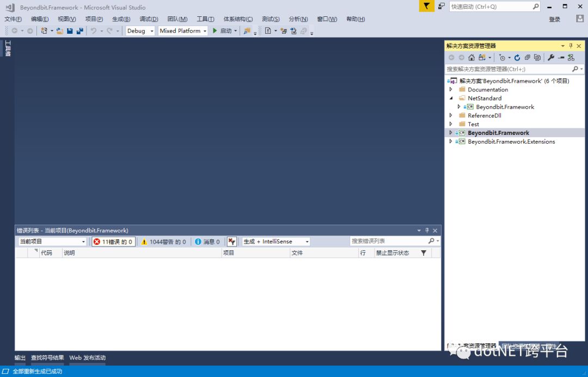Viewport: 588px width, 377px height.
Task: Click the Show All Files icon
Action: tap(537, 57)
